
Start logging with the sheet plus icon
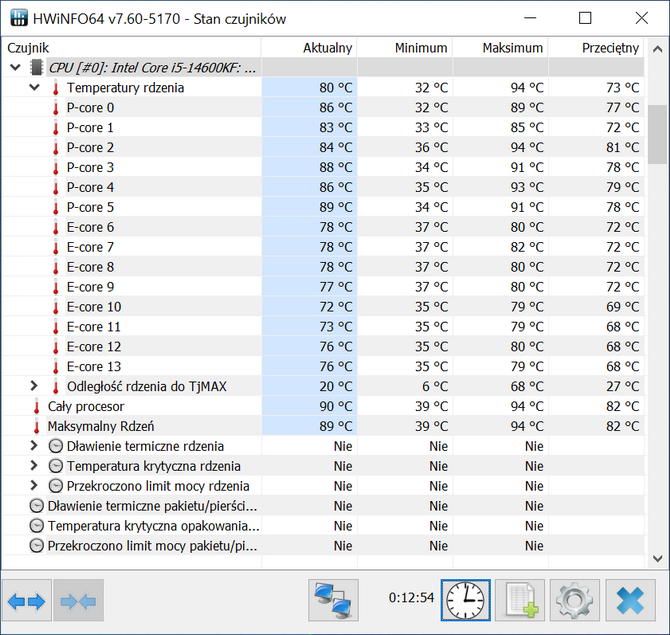[x=520, y=600]
